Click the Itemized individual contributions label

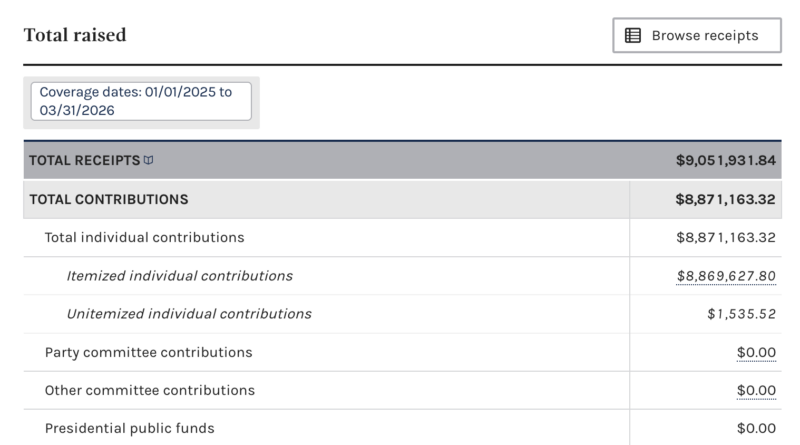coord(179,276)
